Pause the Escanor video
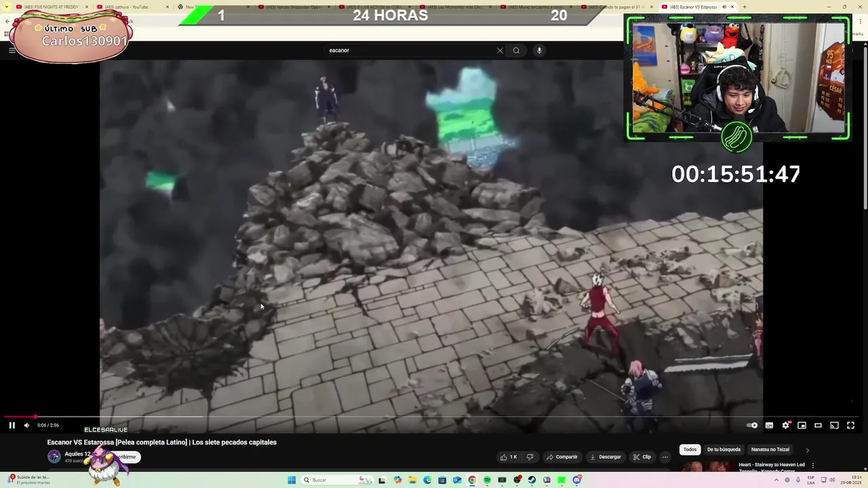 click(12, 425)
